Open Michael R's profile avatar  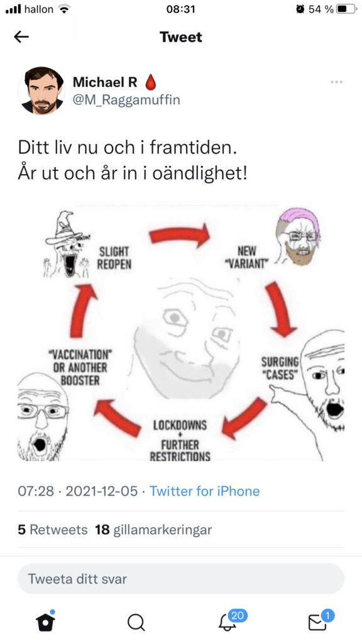point(41,91)
